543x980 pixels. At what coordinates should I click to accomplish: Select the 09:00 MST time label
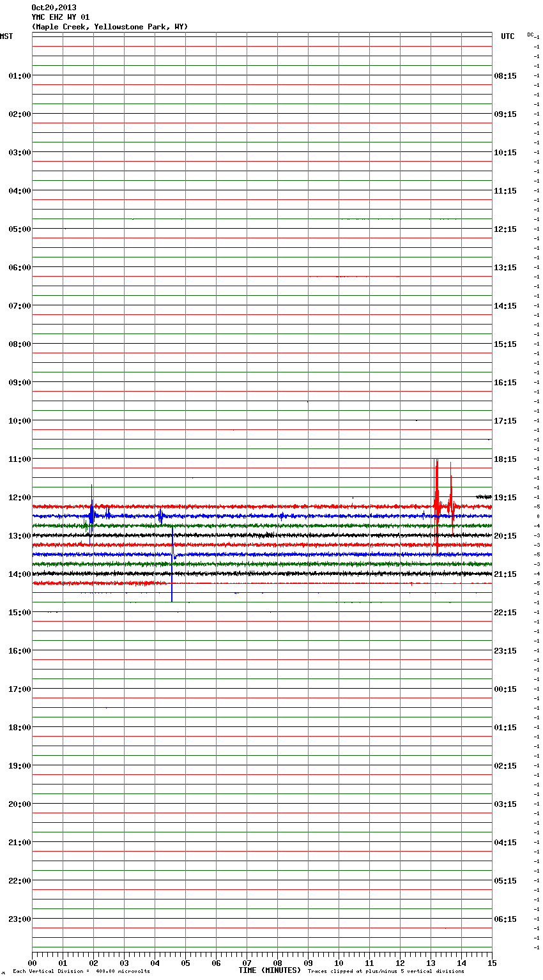click(20, 383)
